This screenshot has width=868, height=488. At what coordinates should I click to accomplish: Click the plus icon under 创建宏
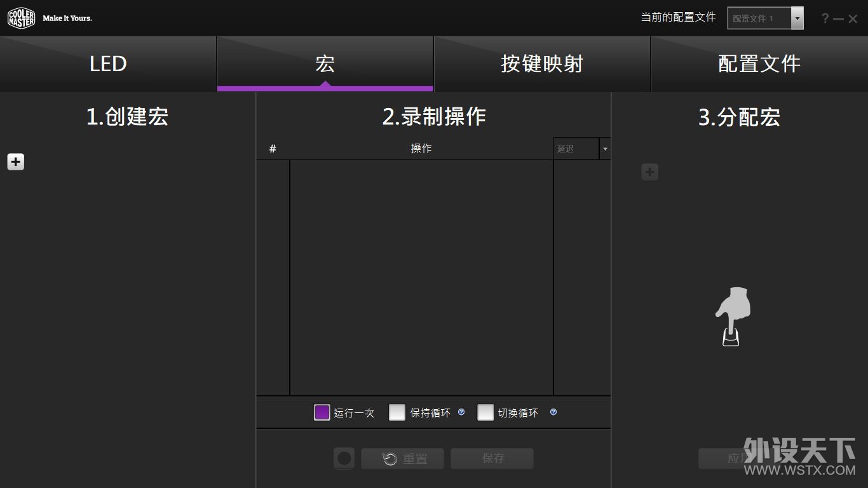[16, 162]
